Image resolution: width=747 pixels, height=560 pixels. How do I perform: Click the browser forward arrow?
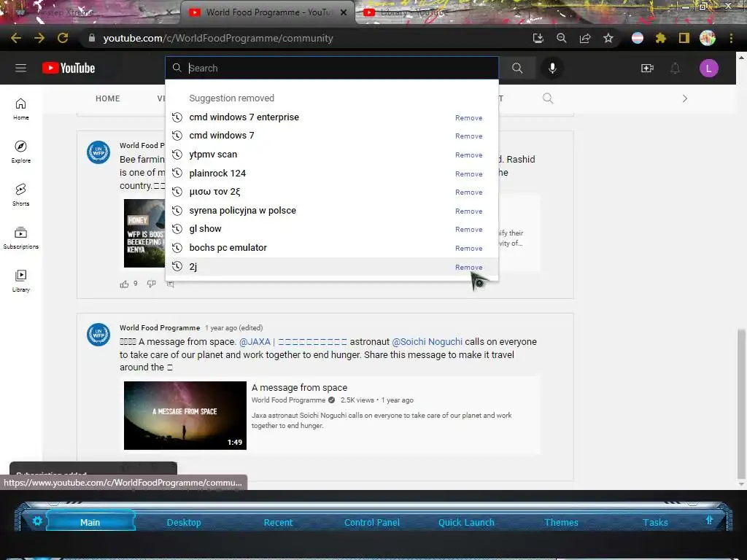pyautogui.click(x=39, y=38)
